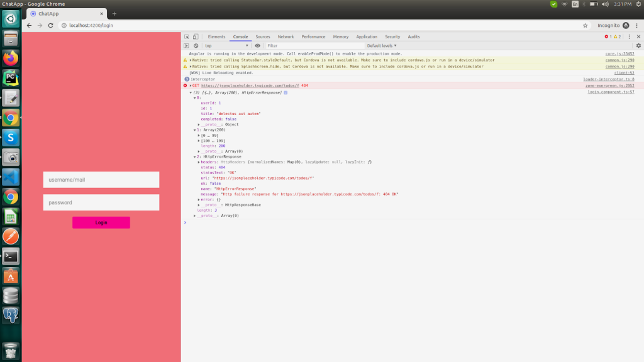This screenshot has width=644, height=362.
Task: Switch to the Elements tab
Action: pyautogui.click(x=216, y=37)
